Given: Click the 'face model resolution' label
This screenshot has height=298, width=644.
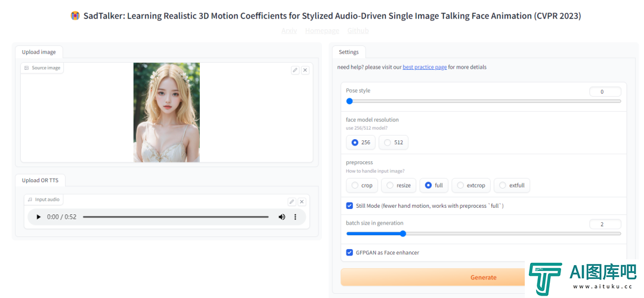Looking at the screenshot, I should point(372,120).
